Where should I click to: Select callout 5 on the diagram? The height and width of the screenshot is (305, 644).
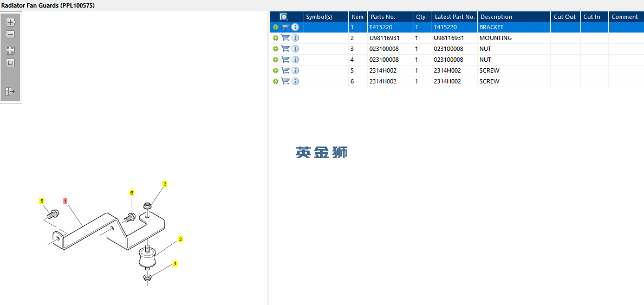pos(42,200)
